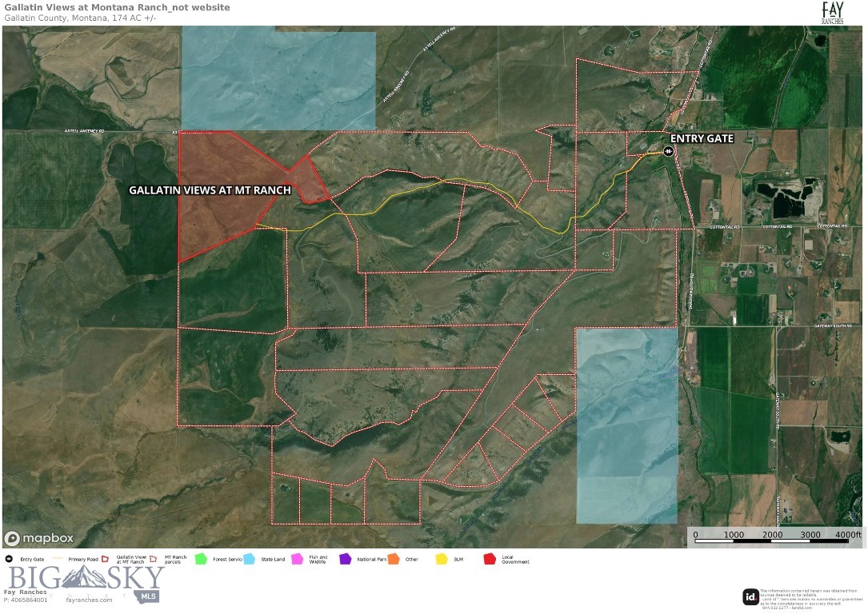Click the light blue State Land legend swatch
Screen dimensions: 868x614
(249, 559)
